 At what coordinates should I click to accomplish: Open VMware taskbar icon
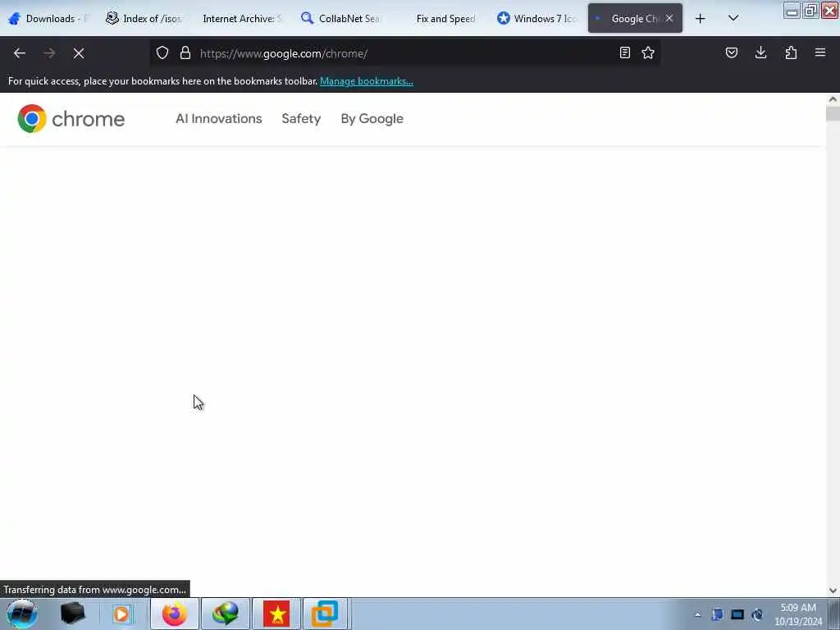pyautogui.click(x=325, y=614)
